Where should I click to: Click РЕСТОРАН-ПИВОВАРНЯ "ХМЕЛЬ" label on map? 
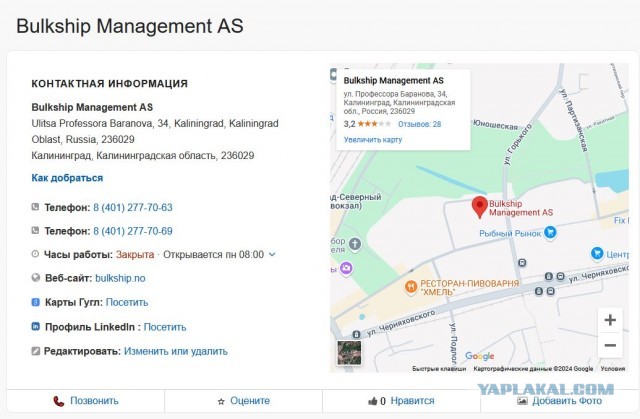click(x=469, y=288)
